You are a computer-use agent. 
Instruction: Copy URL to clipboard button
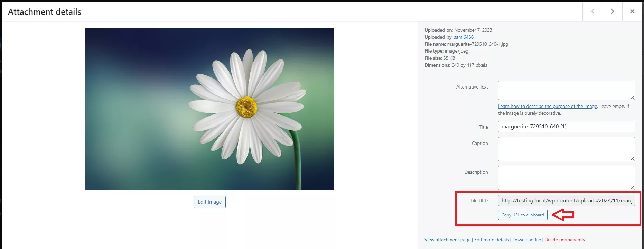(x=523, y=215)
